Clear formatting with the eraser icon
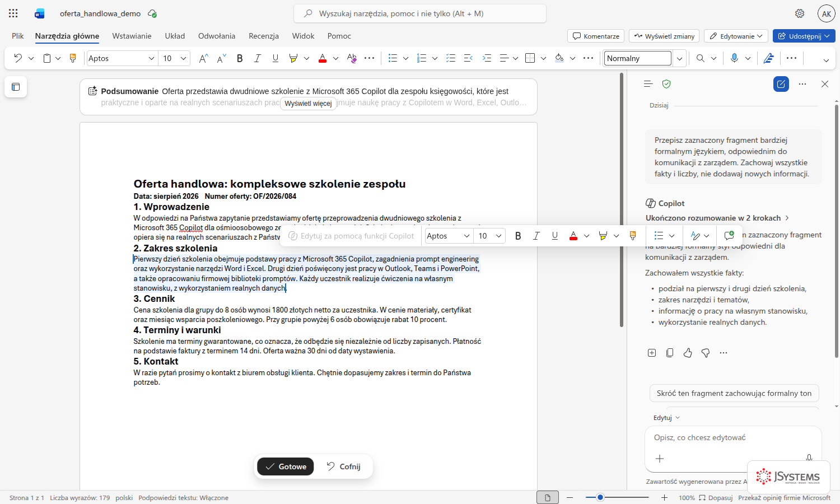This screenshot has height=504, width=840. point(352,58)
